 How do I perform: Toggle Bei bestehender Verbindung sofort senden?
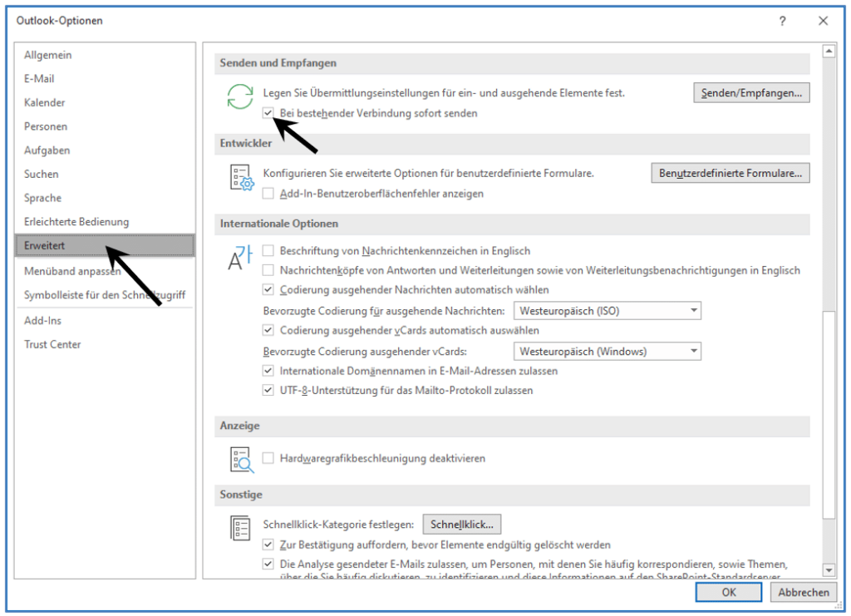coord(268,113)
